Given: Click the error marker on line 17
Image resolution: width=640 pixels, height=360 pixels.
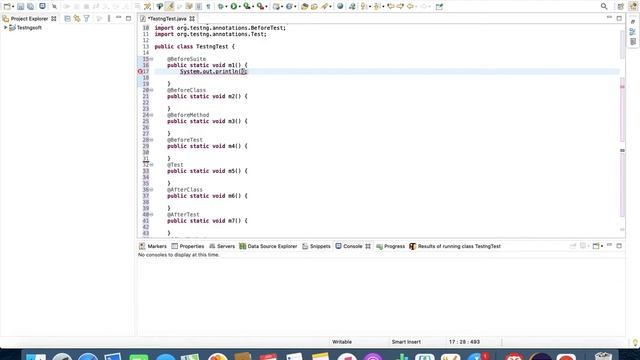Looking at the screenshot, I should (140, 71).
